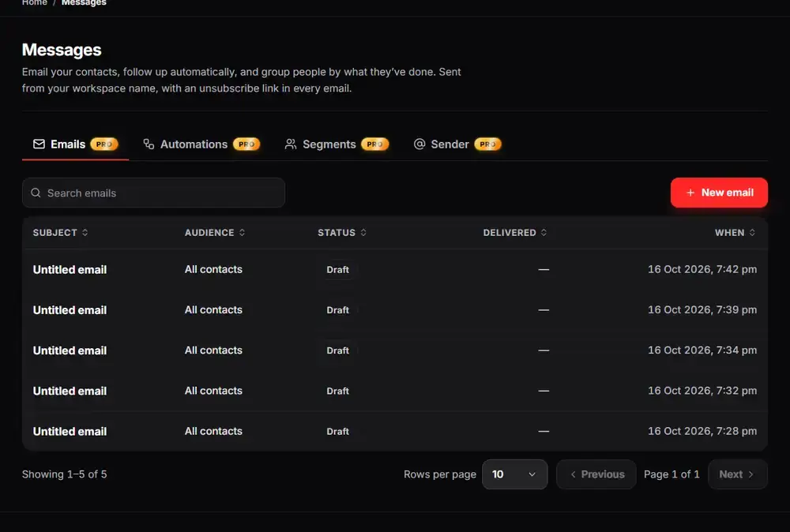Click the Segments people icon
Viewport: 790px width, 532px height.
pos(291,144)
